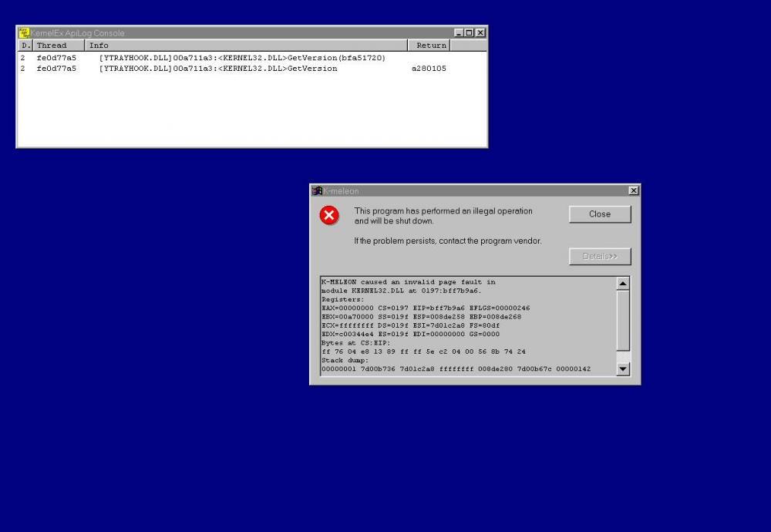Click the scroll up arrow in the crash details box
The height and width of the screenshot is (532, 771).
pos(622,284)
